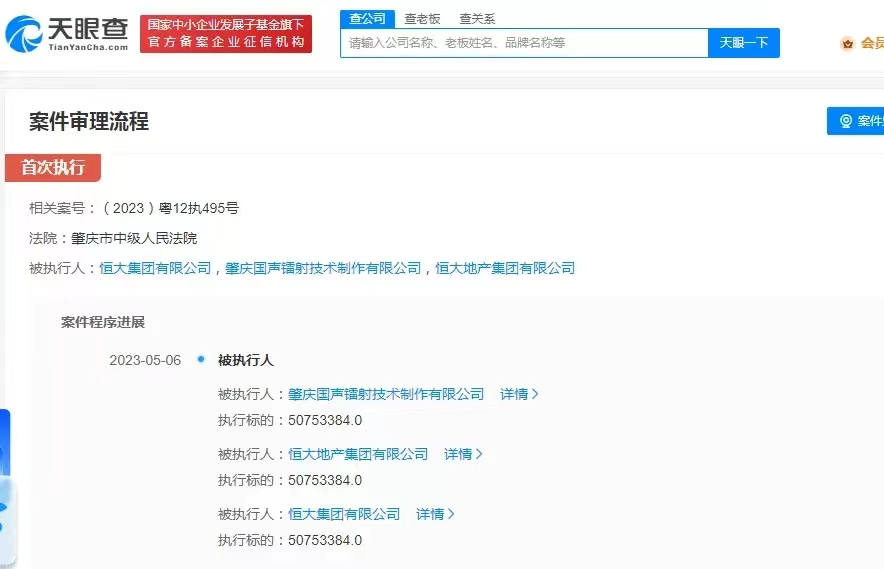Switch to the 查老板 search tab

click(x=422, y=19)
